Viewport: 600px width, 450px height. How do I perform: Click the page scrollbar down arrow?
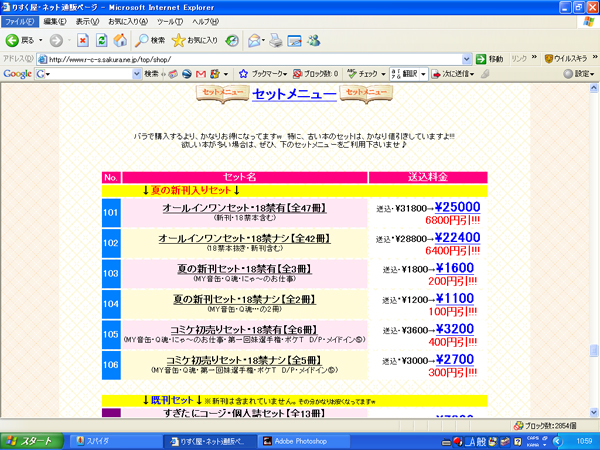(594, 412)
